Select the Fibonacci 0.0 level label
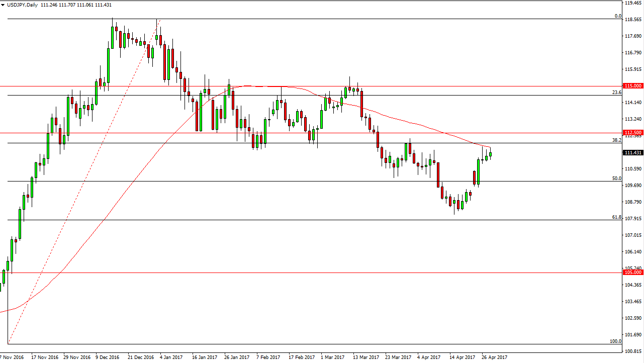The width and height of the screenshot is (644, 363). click(x=618, y=16)
